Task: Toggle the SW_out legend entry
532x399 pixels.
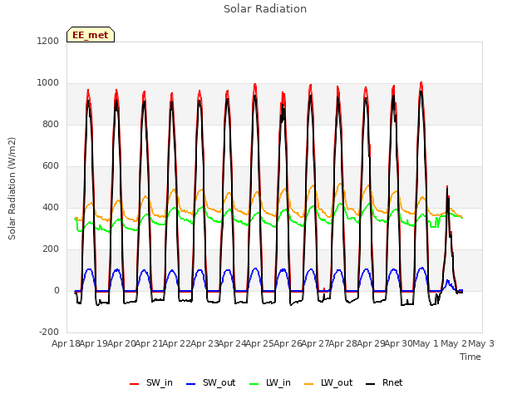Action: click(x=210, y=382)
